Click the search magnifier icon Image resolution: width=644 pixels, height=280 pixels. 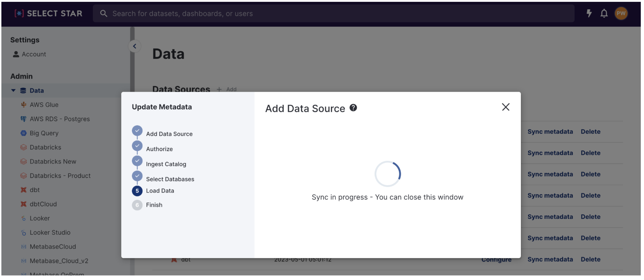(104, 14)
